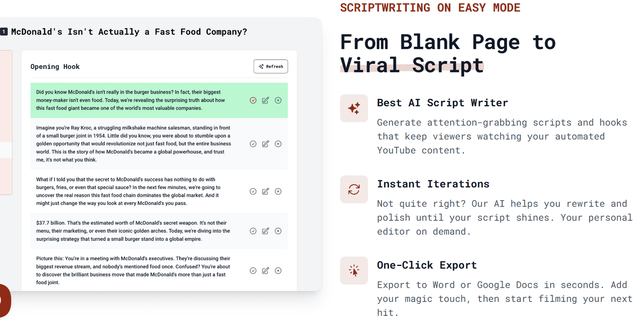Select the '$37.7 billion' hook paragraph
The height and width of the screenshot is (320, 644).
pos(133,231)
